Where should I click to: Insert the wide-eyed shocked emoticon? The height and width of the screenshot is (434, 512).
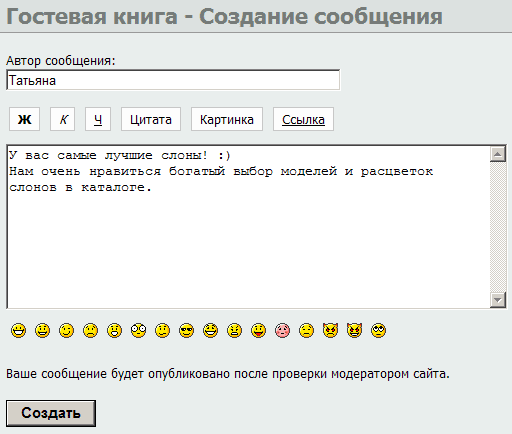[x=138, y=331]
